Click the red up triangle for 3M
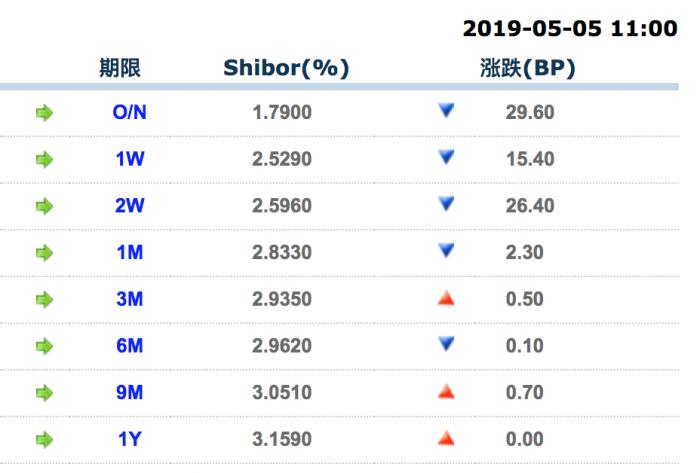Viewport: 700px width, 473px height. pos(447,298)
